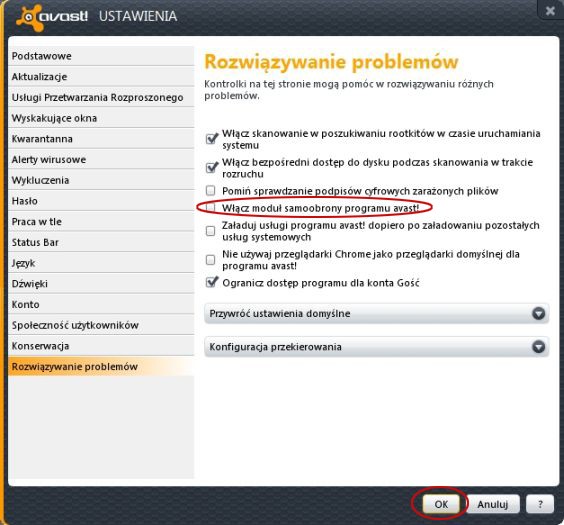Open Język language settings
564x525 pixels.
pyautogui.click(x=101, y=263)
